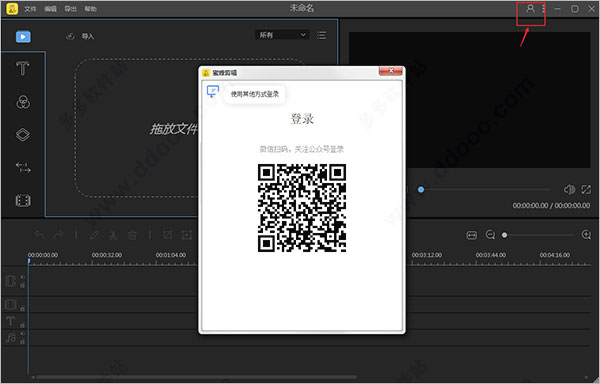Click the yellow app logo icon

[x=12, y=8]
